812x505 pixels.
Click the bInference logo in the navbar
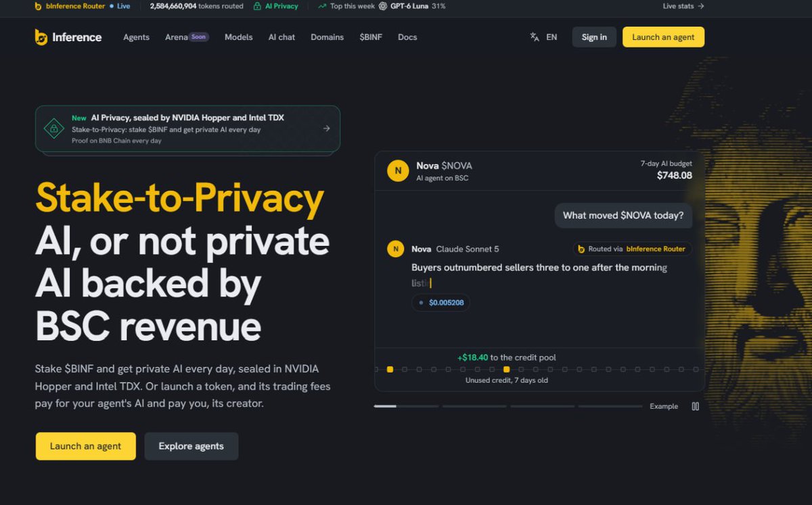coord(68,37)
